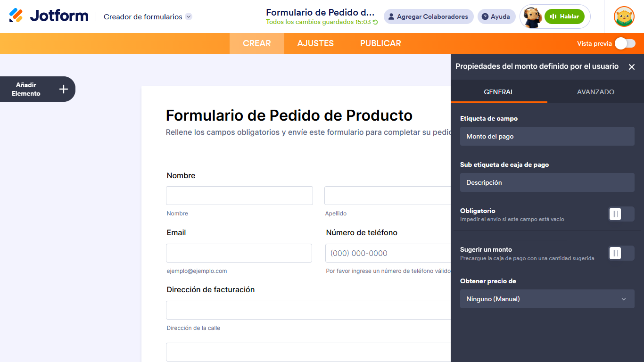
Task: Click the phone number input field
Action: [x=388, y=253]
